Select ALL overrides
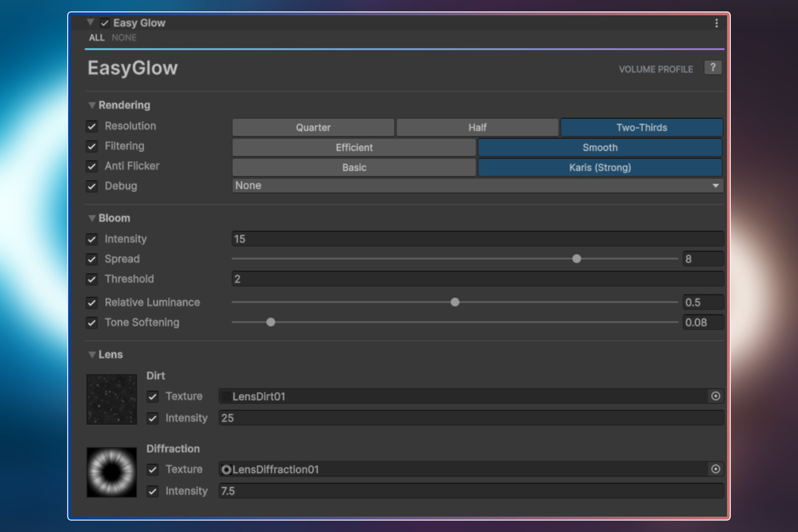The width and height of the screenshot is (798, 532). [97, 38]
